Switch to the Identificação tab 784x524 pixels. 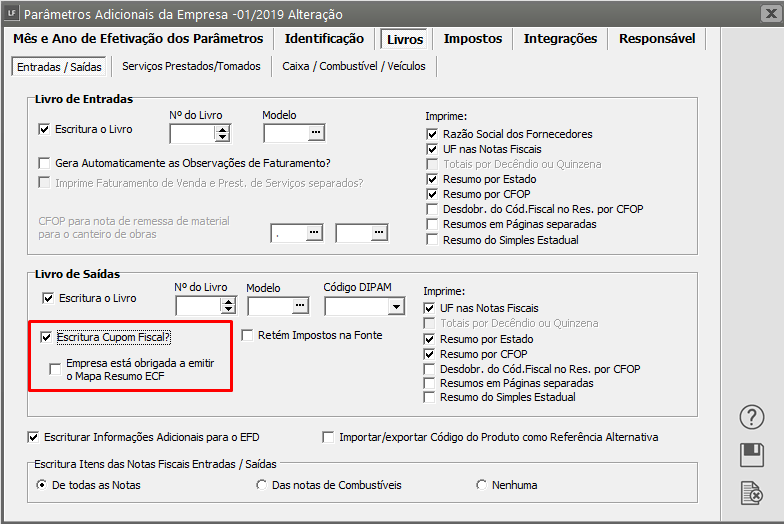(x=324, y=39)
